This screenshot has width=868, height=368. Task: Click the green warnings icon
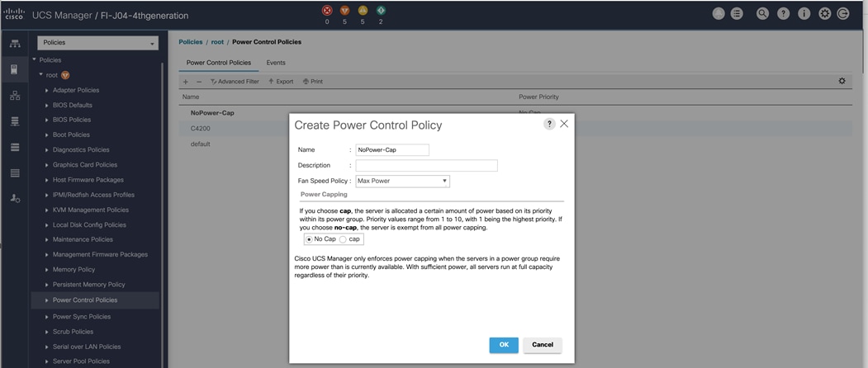tap(381, 11)
